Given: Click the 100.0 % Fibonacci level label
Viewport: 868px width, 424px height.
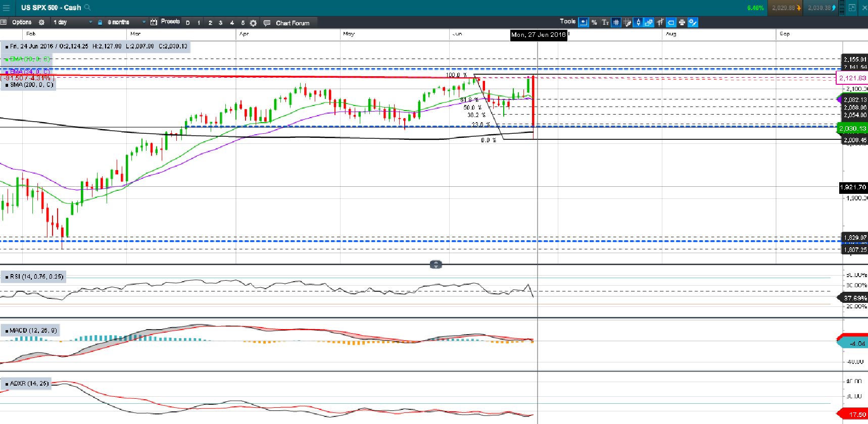Looking at the screenshot, I should pos(456,75).
